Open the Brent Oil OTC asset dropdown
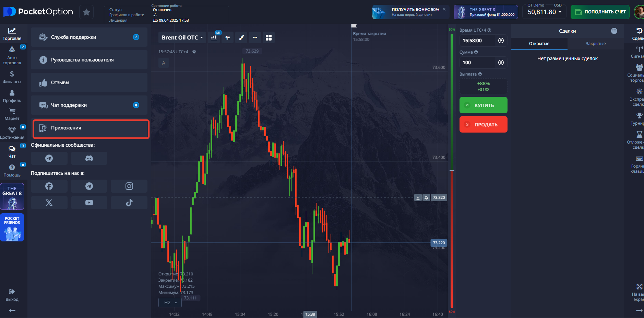644x318 pixels. [x=181, y=37]
